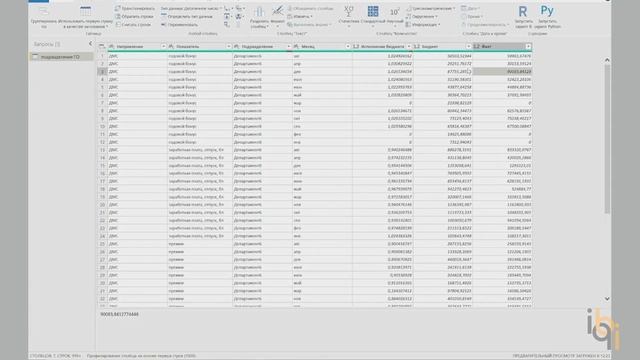
Task: Click Считать строки (Count rows)
Action: pos(133,24)
